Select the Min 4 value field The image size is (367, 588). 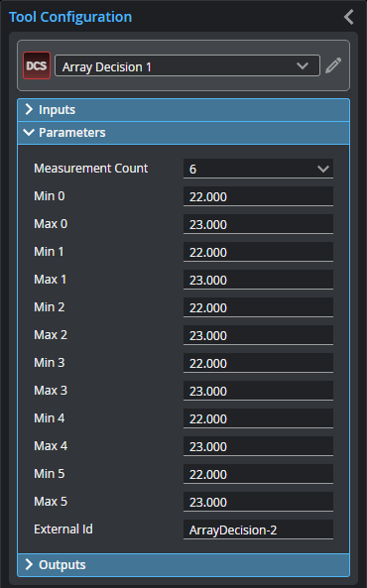[x=258, y=418]
